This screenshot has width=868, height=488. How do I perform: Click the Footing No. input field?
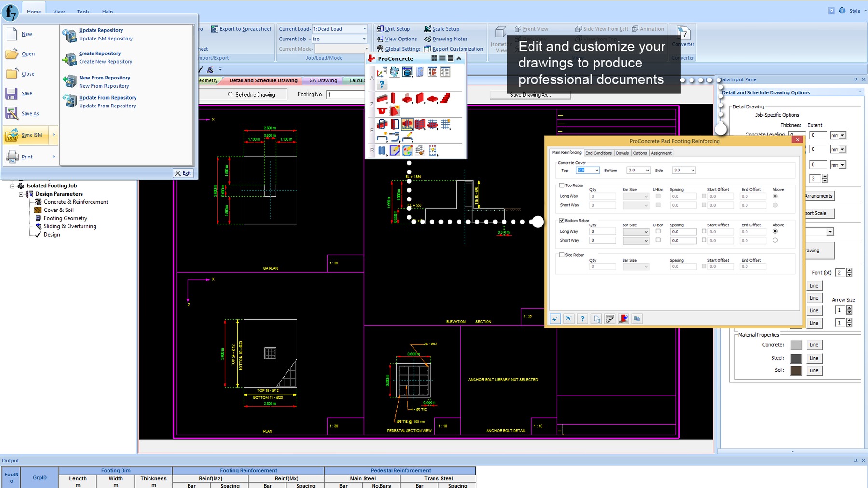345,94
